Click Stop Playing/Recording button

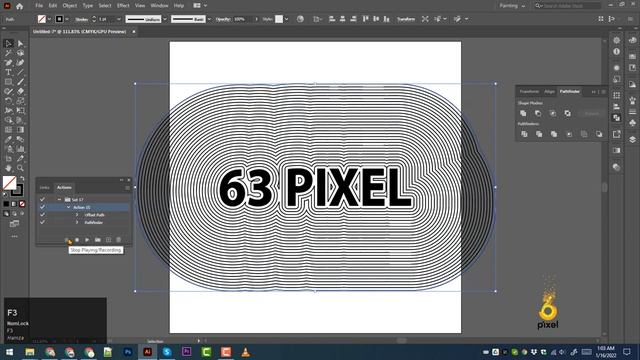tap(67, 240)
